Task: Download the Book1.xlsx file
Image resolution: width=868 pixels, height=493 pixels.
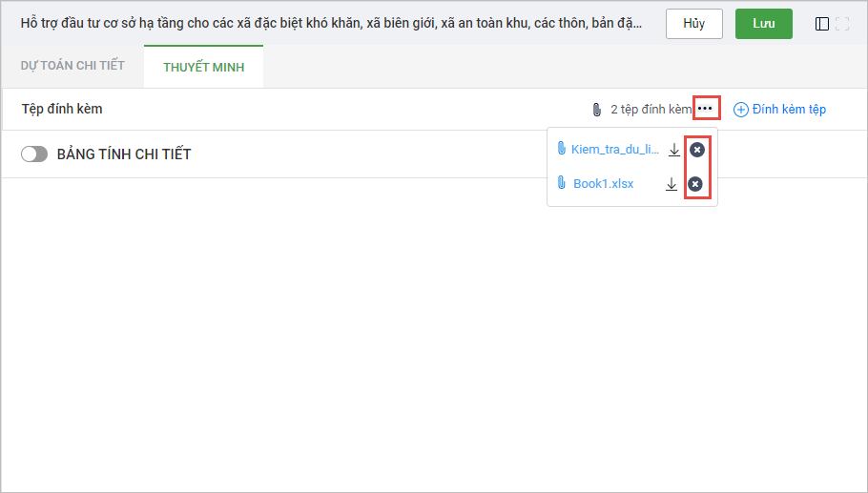Action: tap(672, 184)
